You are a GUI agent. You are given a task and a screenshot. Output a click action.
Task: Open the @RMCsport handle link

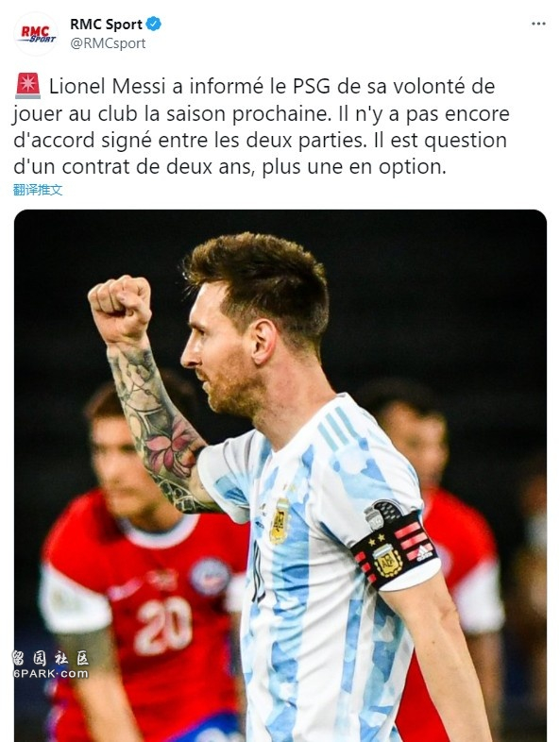pyautogui.click(x=108, y=43)
